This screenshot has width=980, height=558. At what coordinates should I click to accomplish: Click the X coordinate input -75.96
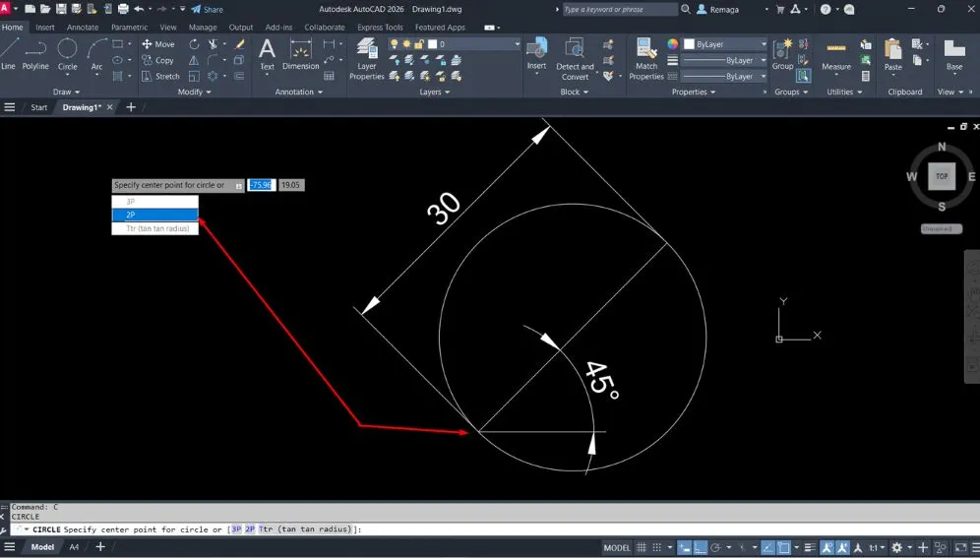(262, 185)
